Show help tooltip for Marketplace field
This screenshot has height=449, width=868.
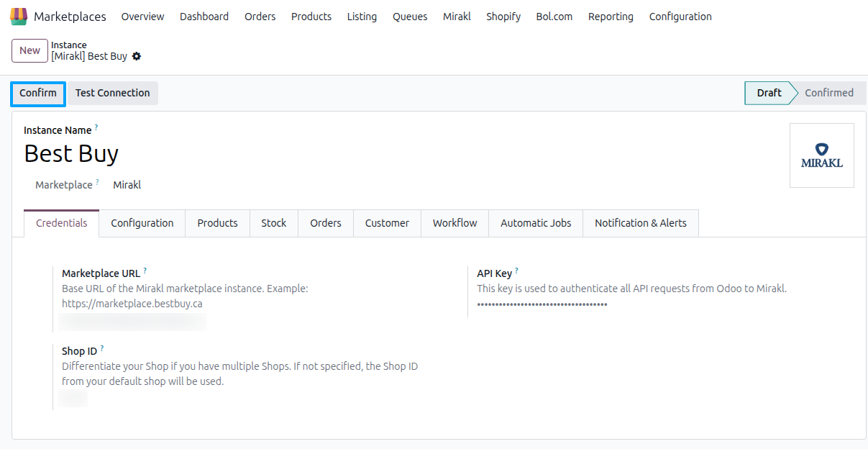97,182
